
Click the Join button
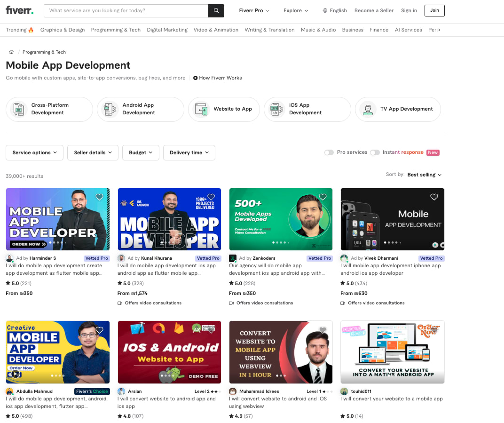pos(434,11)
